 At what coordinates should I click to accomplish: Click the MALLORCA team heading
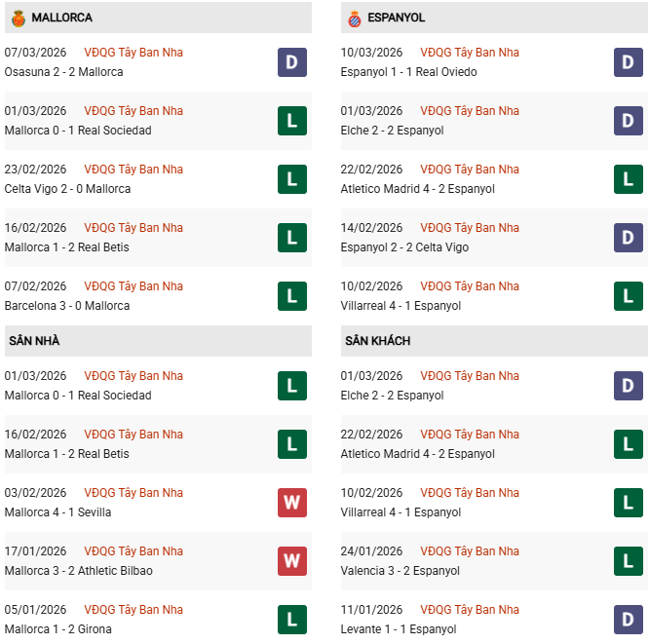pos(62,18)
